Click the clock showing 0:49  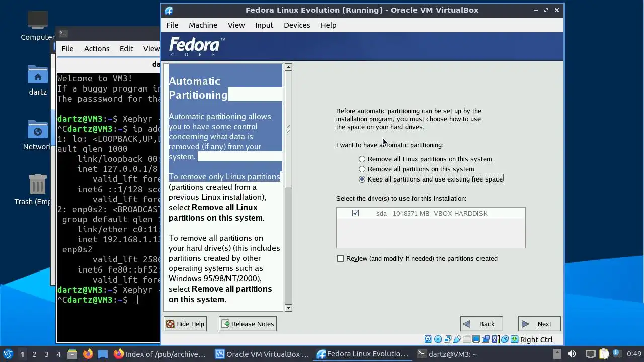pyautogui.click(x=634, y=354)
